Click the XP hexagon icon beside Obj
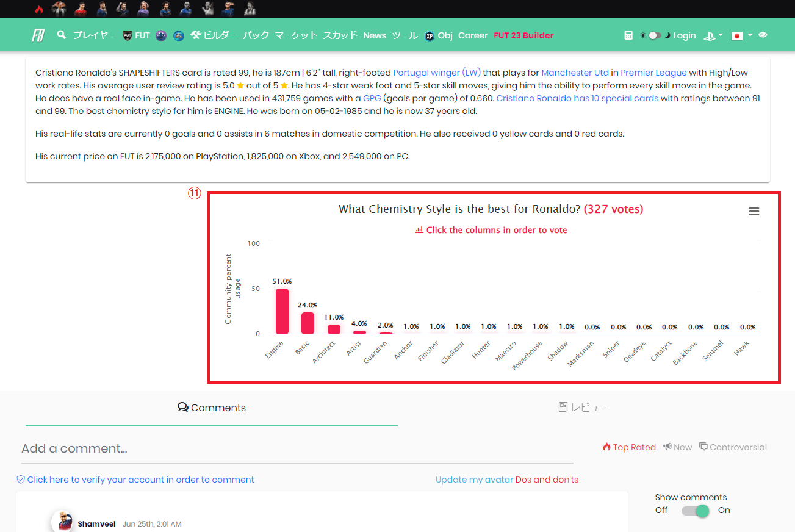This screenshot has height=532, width=795. 429,35
